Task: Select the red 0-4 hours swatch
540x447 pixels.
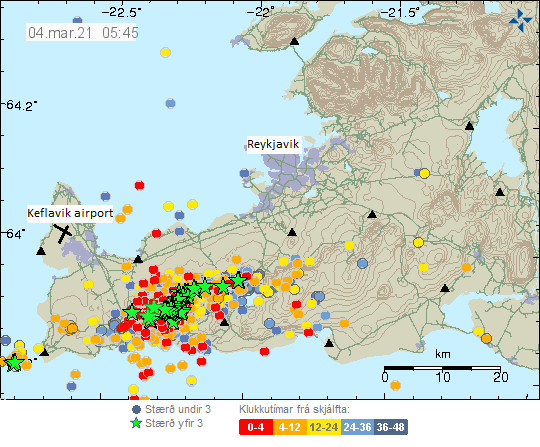Action: [x=256, y=427]
